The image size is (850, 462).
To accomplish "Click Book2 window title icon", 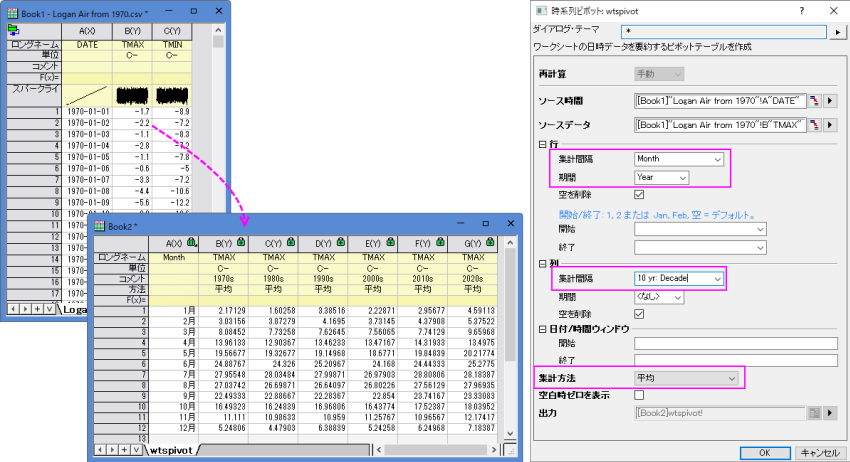I will click(99, 226).
